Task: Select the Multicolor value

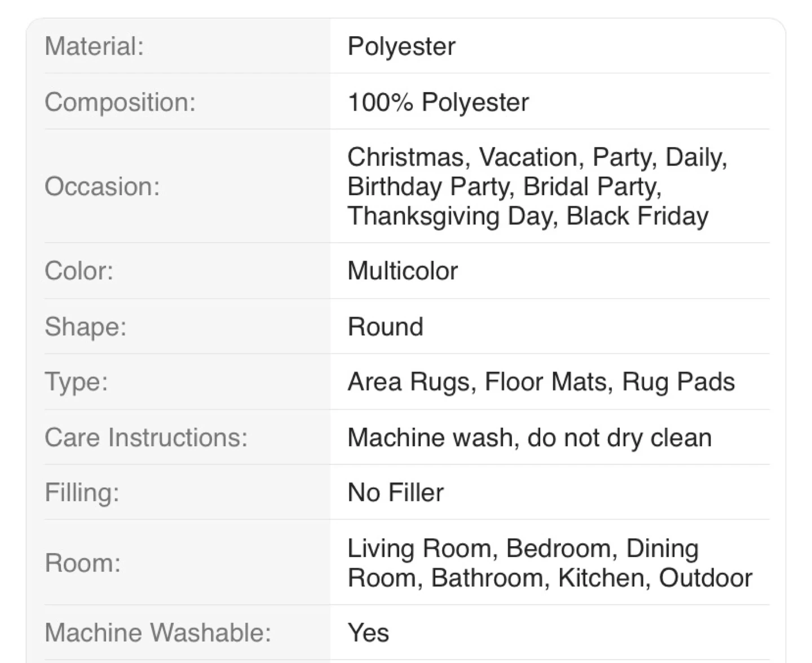Action: tap(403, 271)
